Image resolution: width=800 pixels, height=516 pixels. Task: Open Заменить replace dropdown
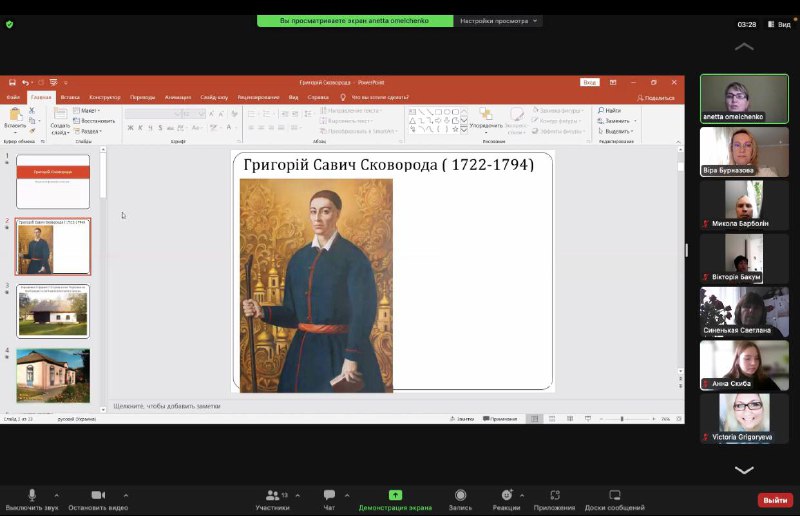pos(617,121)
